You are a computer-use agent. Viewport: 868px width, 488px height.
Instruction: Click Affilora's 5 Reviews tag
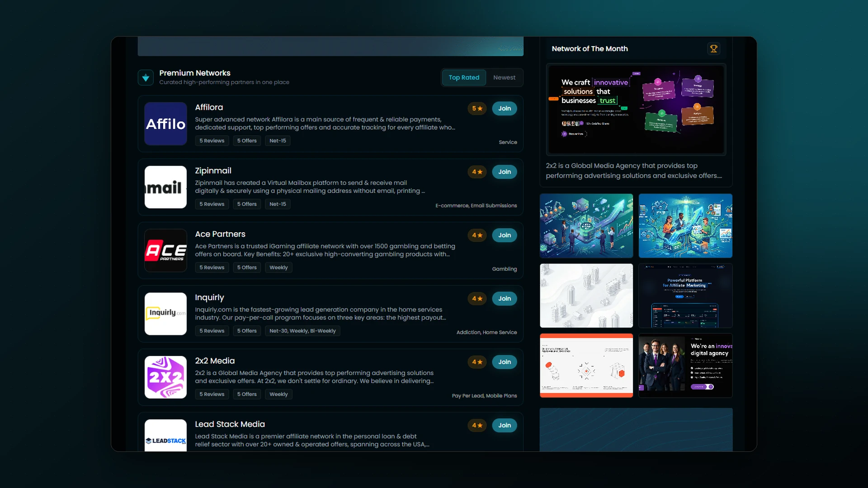point(212,141)
